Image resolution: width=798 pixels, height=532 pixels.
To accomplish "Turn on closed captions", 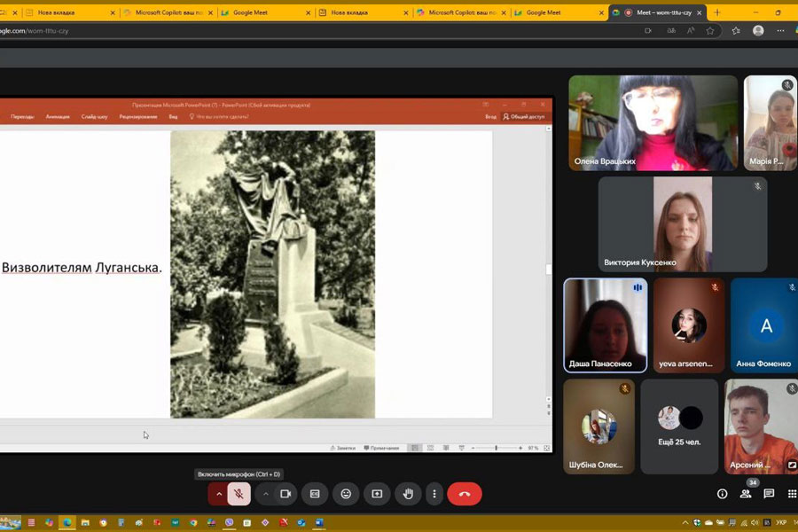I will [x=315, y=494].
